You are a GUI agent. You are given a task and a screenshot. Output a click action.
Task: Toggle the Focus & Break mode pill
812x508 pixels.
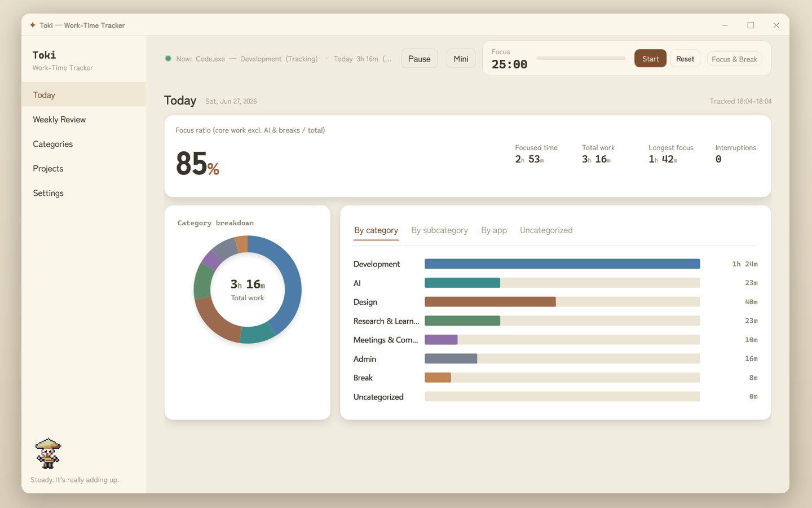734,59
